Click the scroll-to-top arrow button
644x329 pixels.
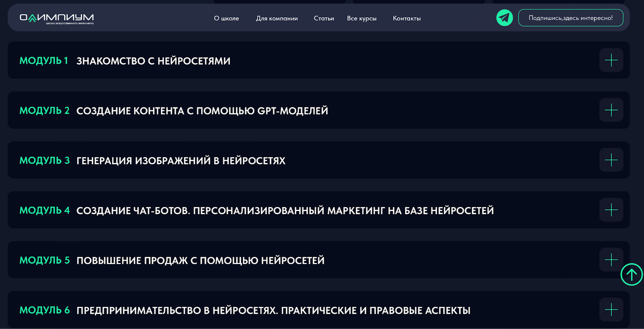[x=632, y=275]
